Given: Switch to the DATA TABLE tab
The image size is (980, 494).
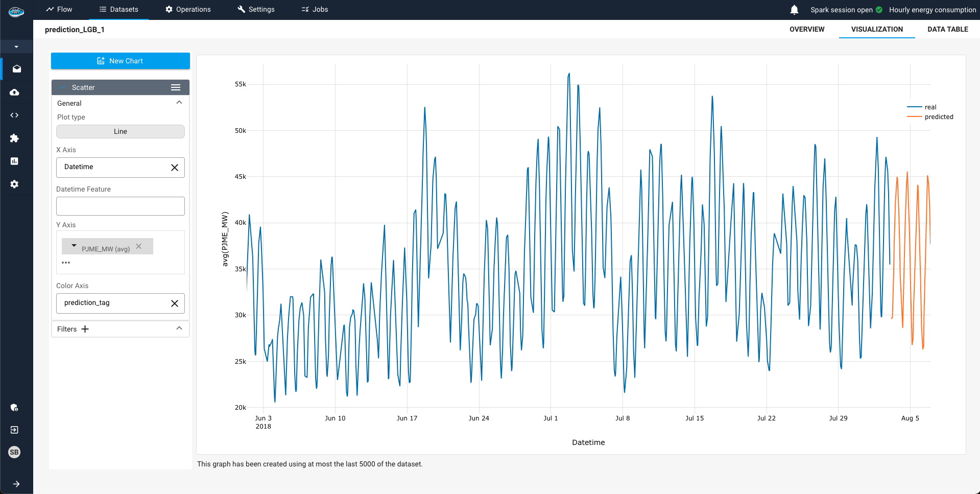Looking at the screenshot, I should coord(947,29).
